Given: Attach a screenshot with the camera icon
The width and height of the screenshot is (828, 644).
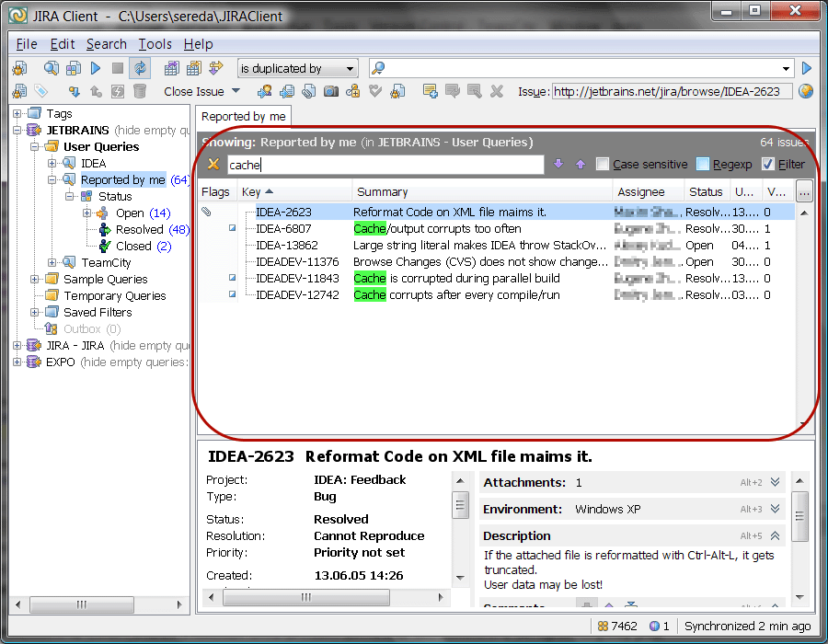Looking at the screenshot, I should pos(331,90).
